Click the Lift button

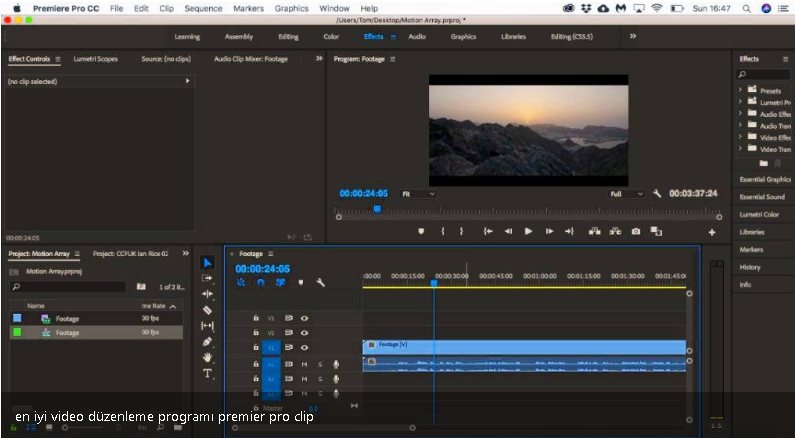click(594, 231)
